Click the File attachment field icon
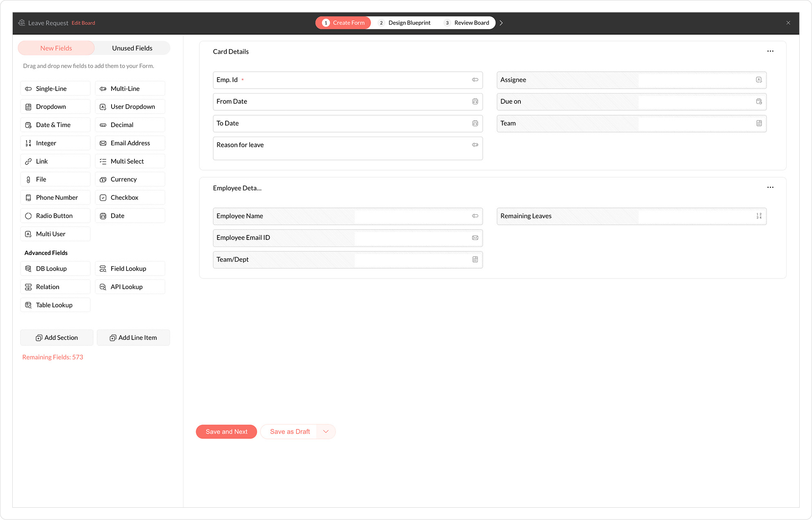Image resolution: width=812 pixels, height=520 pixels. pos(28,180)
